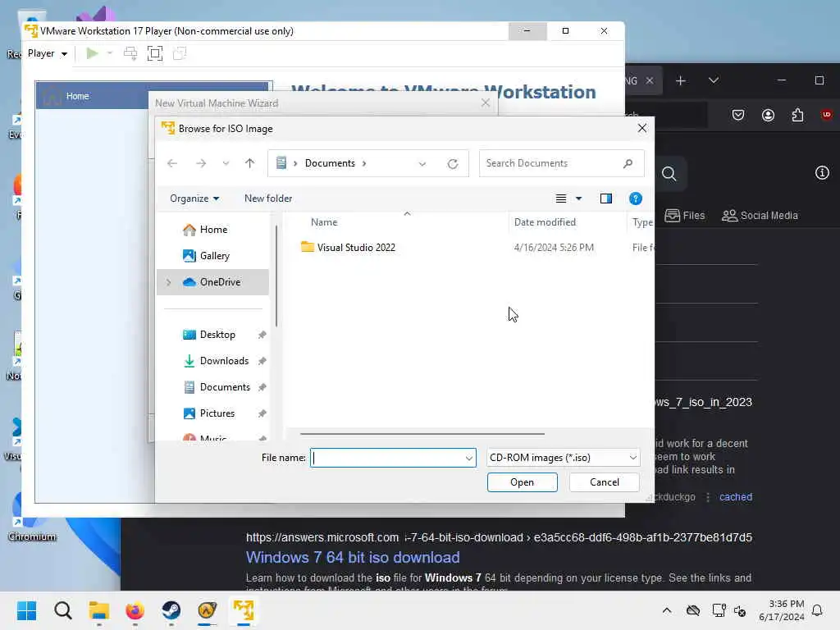Refresh the Documents folder listing
The image size is (840, 630).
click(453, 163)
